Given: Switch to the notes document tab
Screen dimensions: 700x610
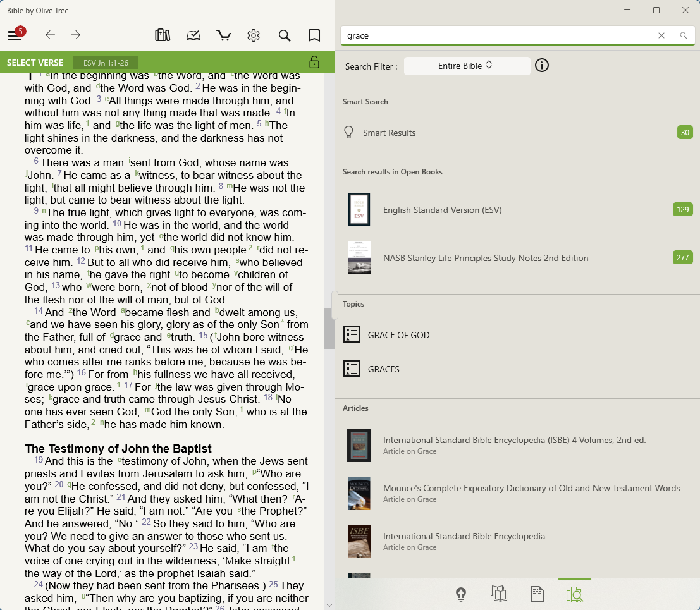Looking at the screenshot, I should click(x=537, y=594).
